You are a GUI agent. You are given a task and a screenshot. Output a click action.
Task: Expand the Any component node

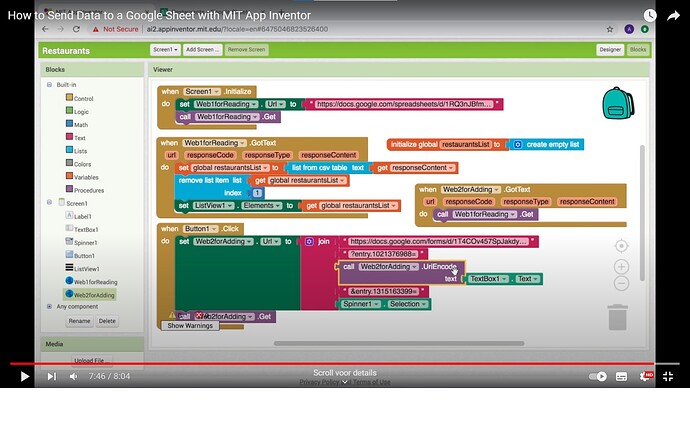pos(49,306)
